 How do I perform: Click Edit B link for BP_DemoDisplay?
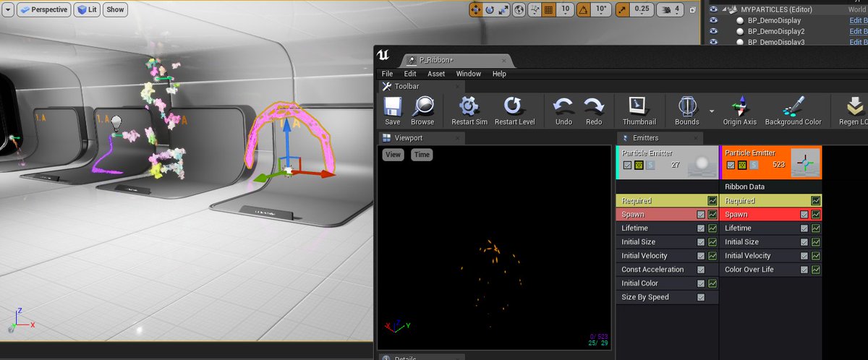click(858, 21)
